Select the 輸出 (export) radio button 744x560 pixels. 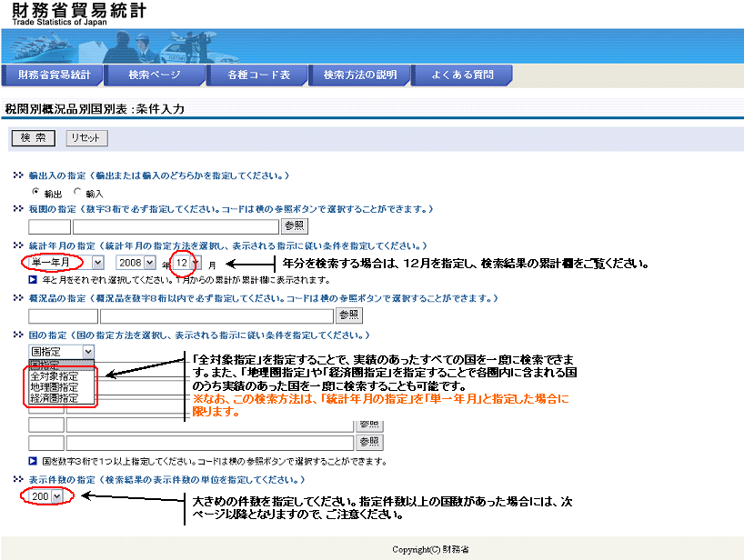(35, 192)
